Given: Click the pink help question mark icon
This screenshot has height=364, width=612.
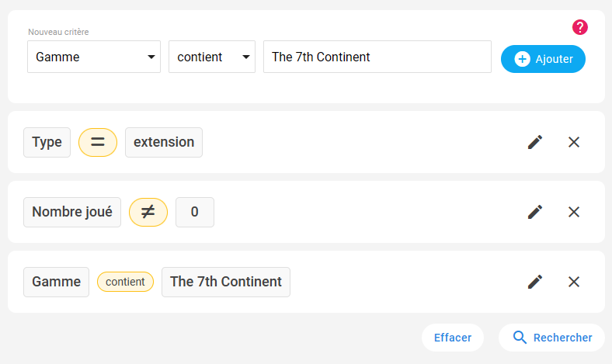Looking at the screenshot, I should (x=580, y=27).
